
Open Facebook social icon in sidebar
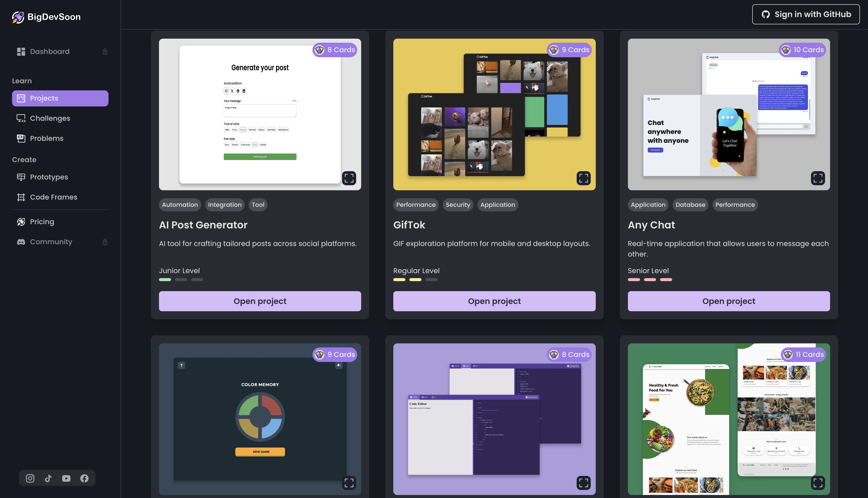84,478
